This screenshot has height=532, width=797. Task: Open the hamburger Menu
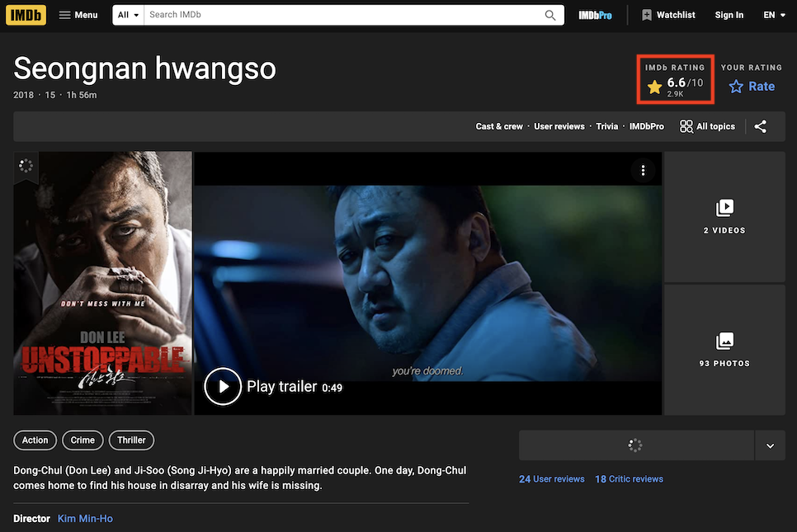[78, 15]
